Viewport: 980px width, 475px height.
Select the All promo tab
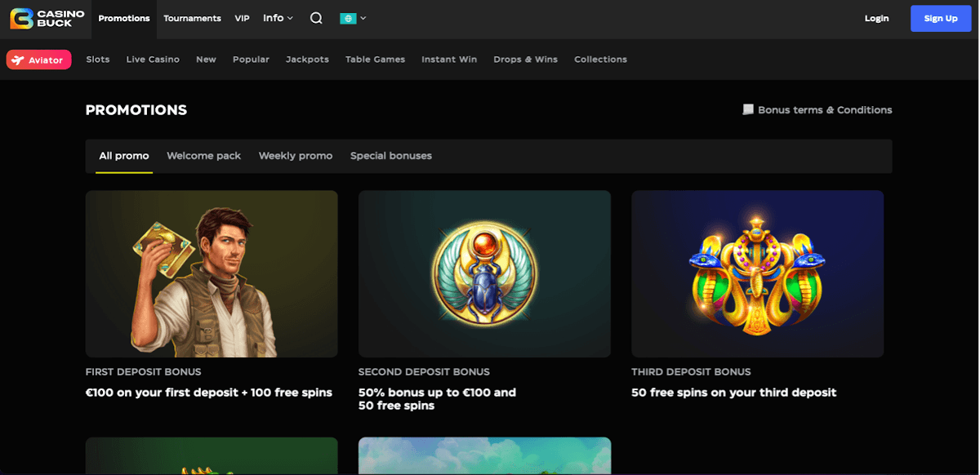(x=124, y=156)
